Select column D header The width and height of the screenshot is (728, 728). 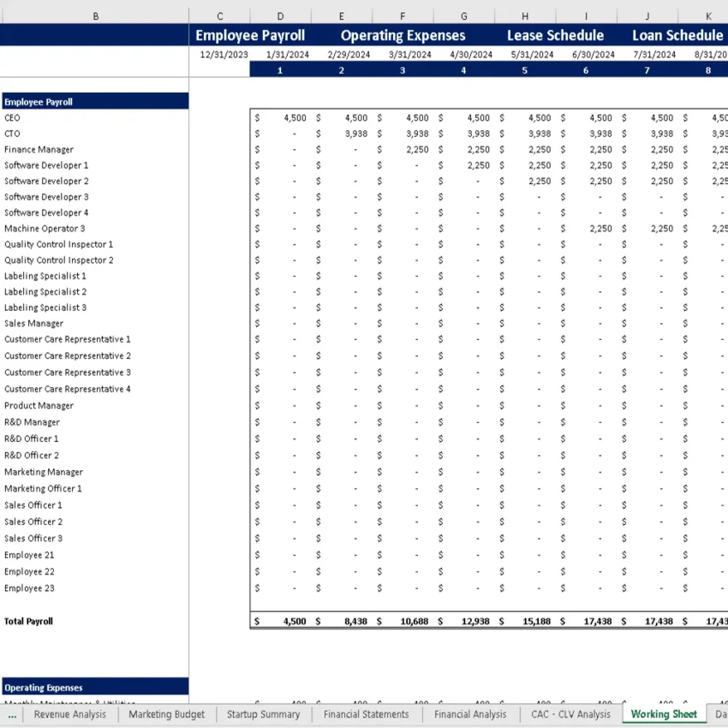pyautogui.click(x=280, y=16)
